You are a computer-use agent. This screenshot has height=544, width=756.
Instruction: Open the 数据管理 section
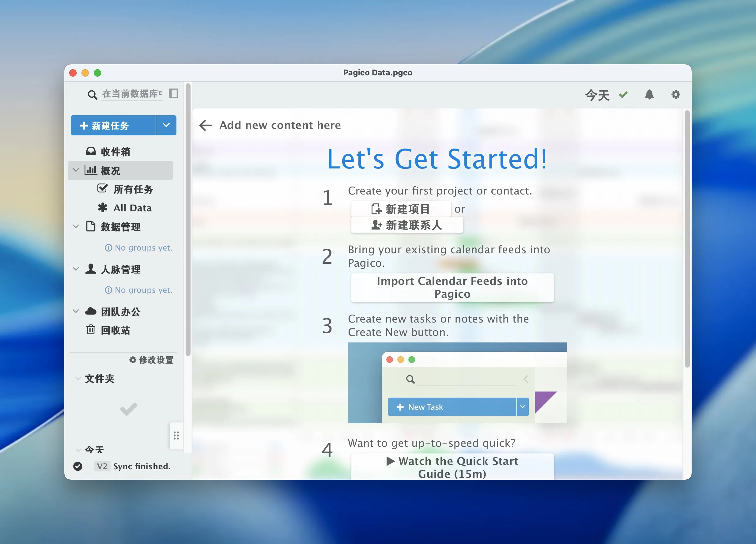click(x=120, y=227)
